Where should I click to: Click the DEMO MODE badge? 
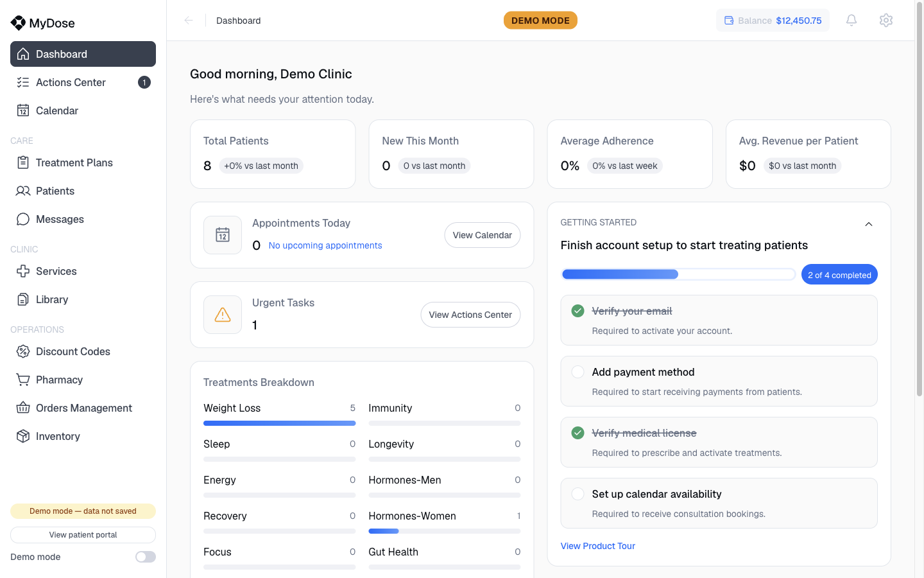tap(540, 21)
